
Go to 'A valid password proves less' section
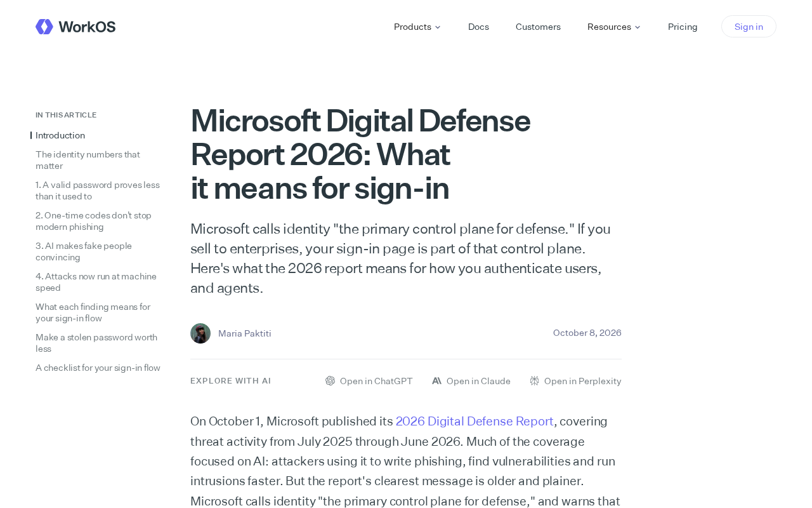pyautogui.click(x=98, y=190)
